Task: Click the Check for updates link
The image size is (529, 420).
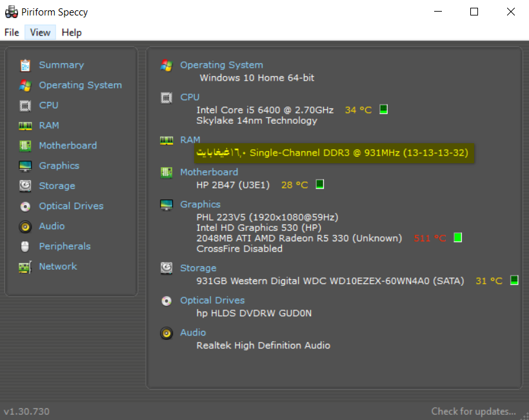Action: (474, 411)
